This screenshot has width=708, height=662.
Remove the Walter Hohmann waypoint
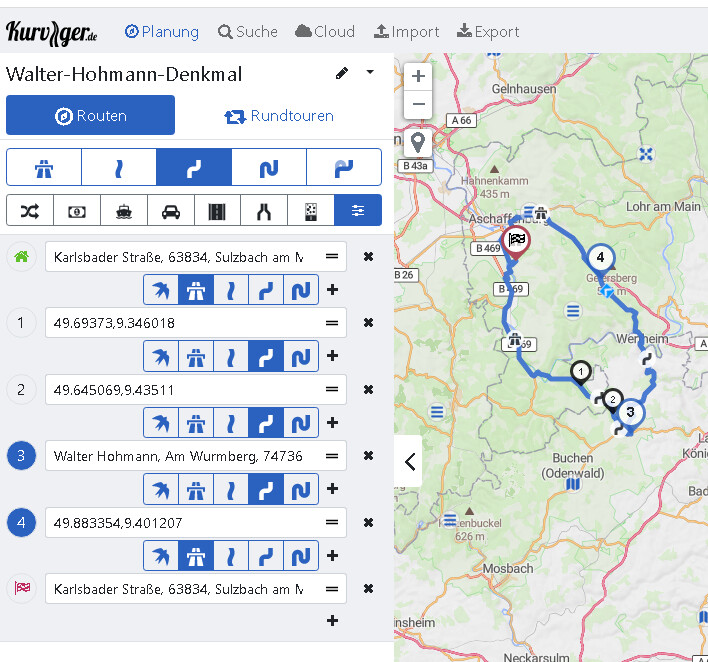point(368,456)
